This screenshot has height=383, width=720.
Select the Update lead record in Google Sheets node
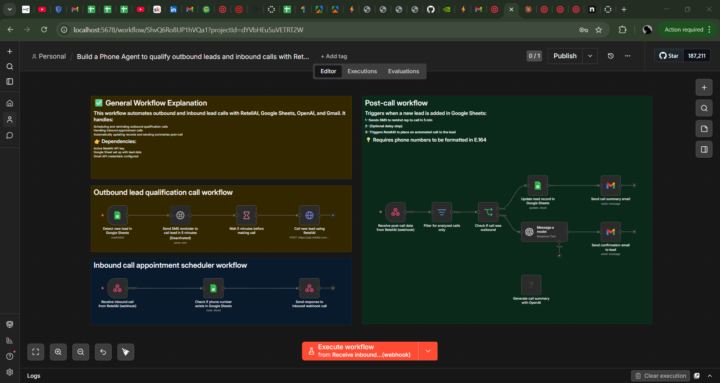click(x=538, y=186)
